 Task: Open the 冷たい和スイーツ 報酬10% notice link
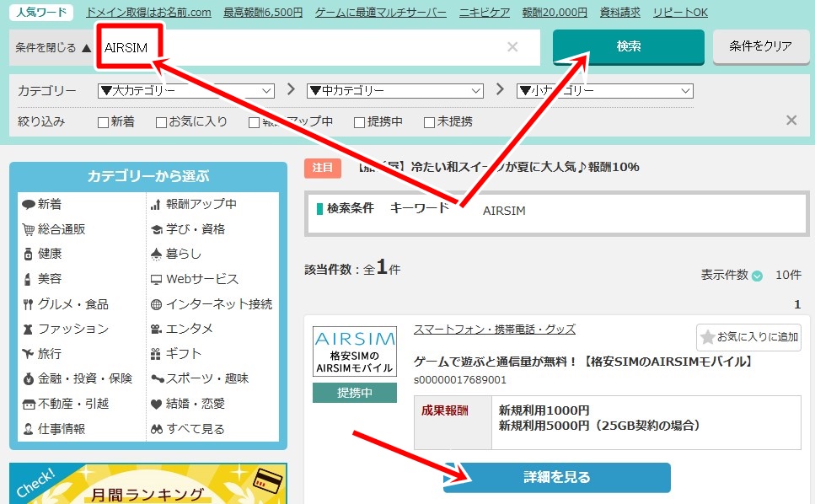pos(499,168)
